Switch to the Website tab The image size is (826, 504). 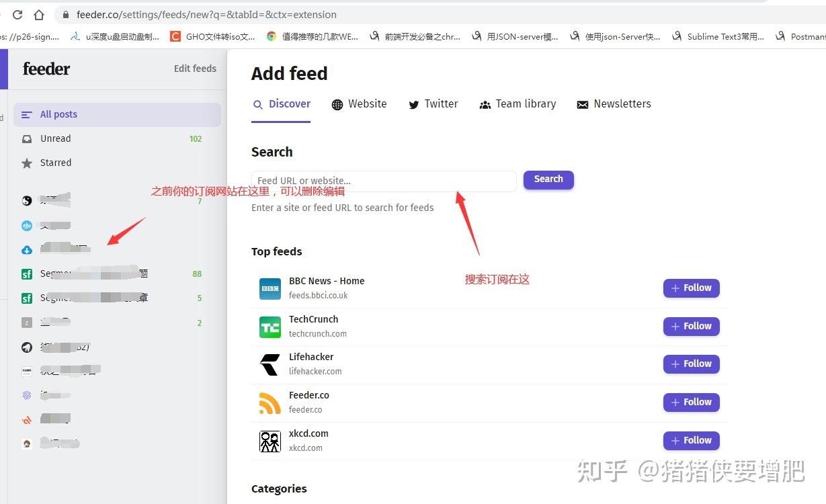[359, 104]
